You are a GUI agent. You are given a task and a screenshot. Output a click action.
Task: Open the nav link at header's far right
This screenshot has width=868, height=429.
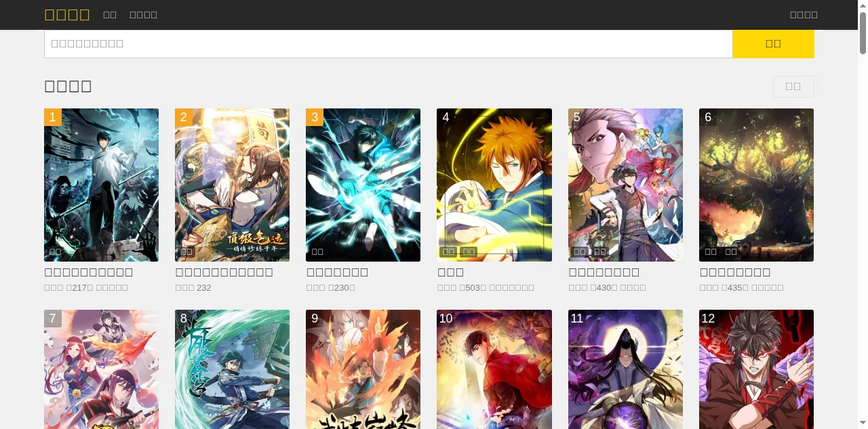pyautogui.click(x=804, y=15)
